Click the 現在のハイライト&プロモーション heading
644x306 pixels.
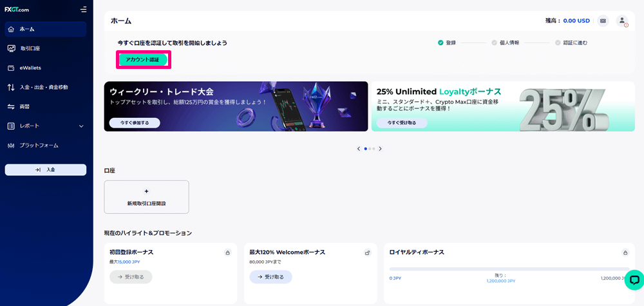[148, 233]
